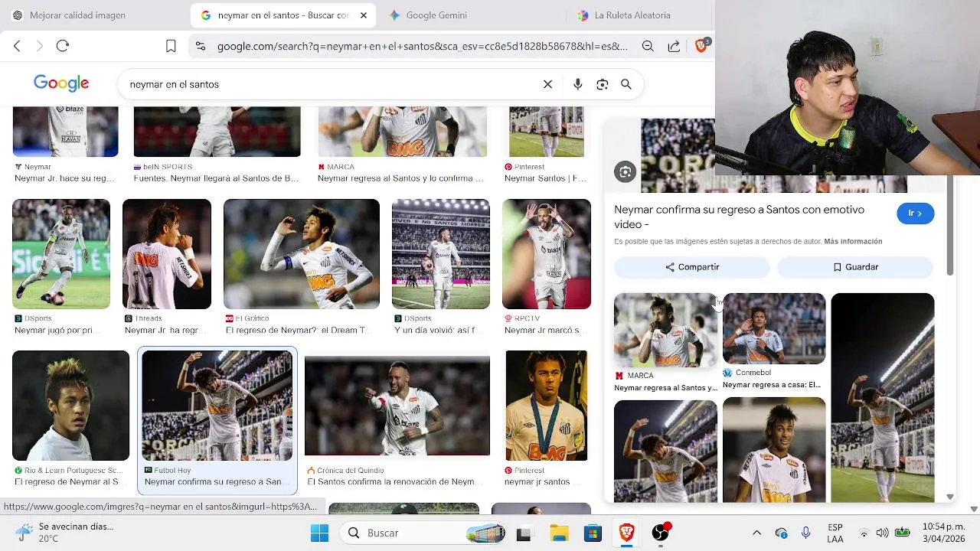This screenshot has width=980, height=551.
Task: Open the volume icon in system tray
Action: tap(882, 533)
